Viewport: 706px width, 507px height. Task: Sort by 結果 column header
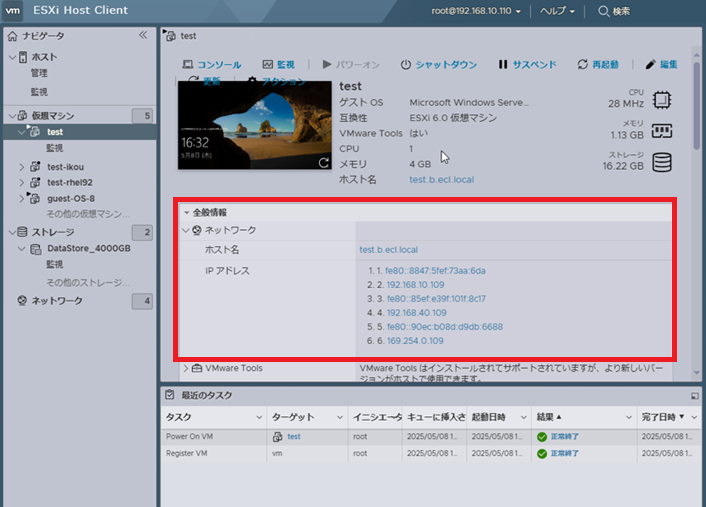pyautogui.click(x=545, y=417)
